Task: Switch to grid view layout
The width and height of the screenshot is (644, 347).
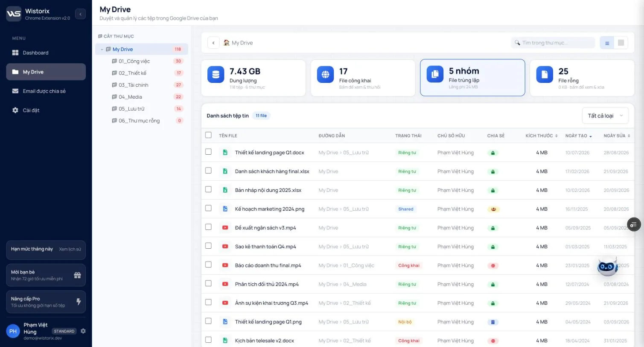Action: click(621, 43)
